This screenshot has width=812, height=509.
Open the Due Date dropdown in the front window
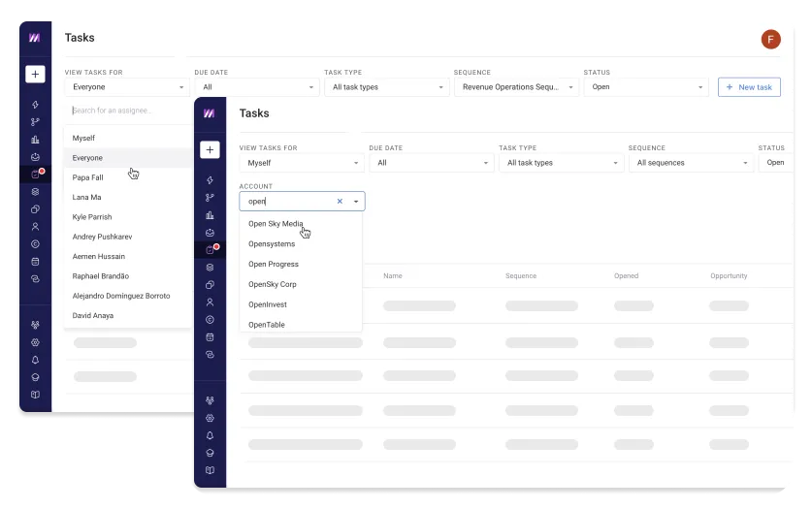click(432, 163)
